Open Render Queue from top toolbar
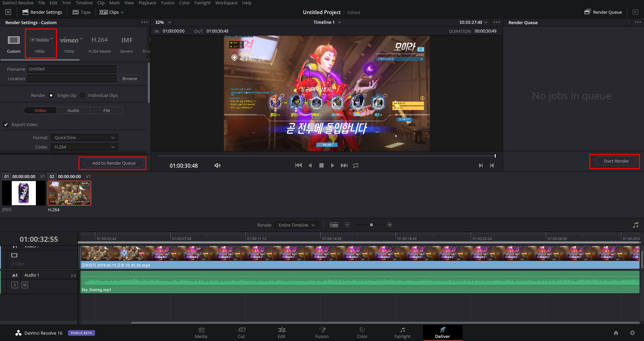Image resolution: width=644 pixels, height=341 pixels. 603,12
